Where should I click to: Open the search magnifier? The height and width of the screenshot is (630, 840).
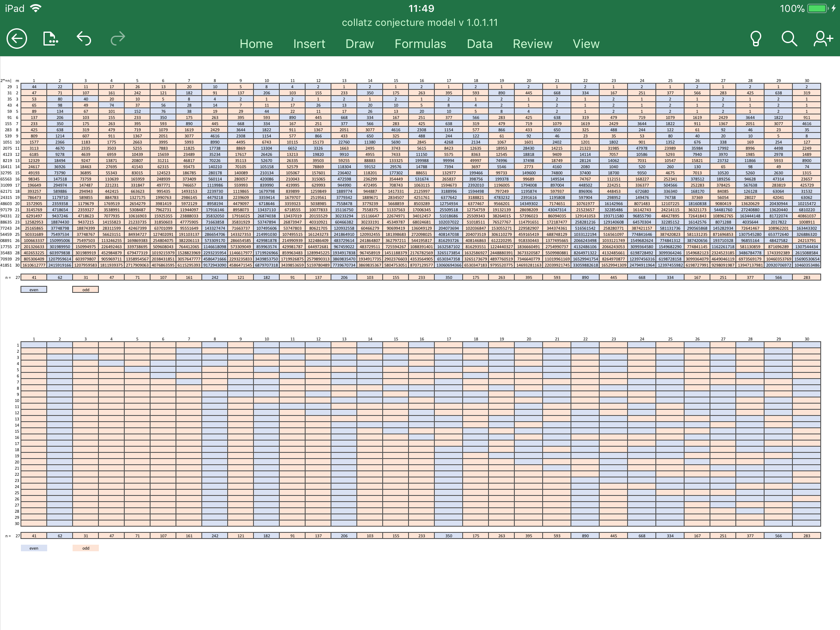(x=789, y=39)
